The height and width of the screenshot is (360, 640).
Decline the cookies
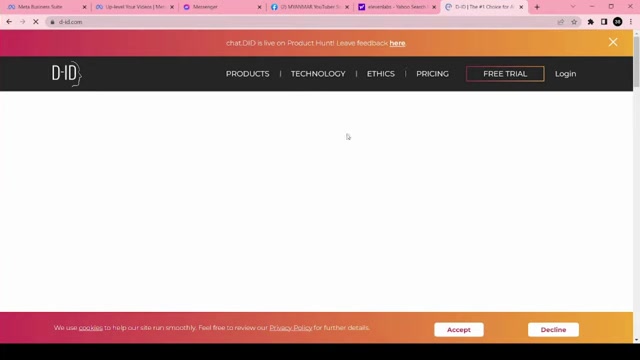[553, 329]
